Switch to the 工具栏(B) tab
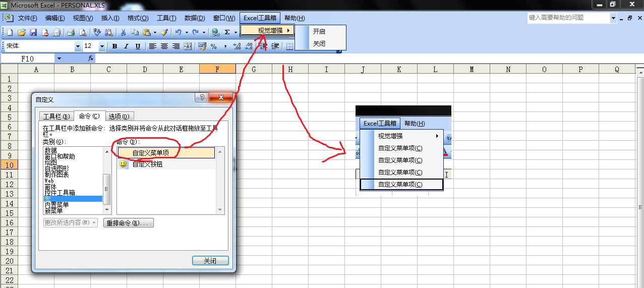Viewport: 644px width, 288px height. (56, 117)
